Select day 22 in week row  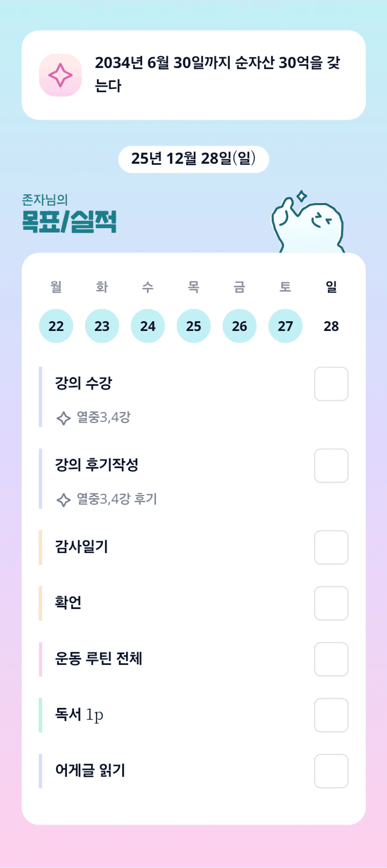(x=56, y=326)
